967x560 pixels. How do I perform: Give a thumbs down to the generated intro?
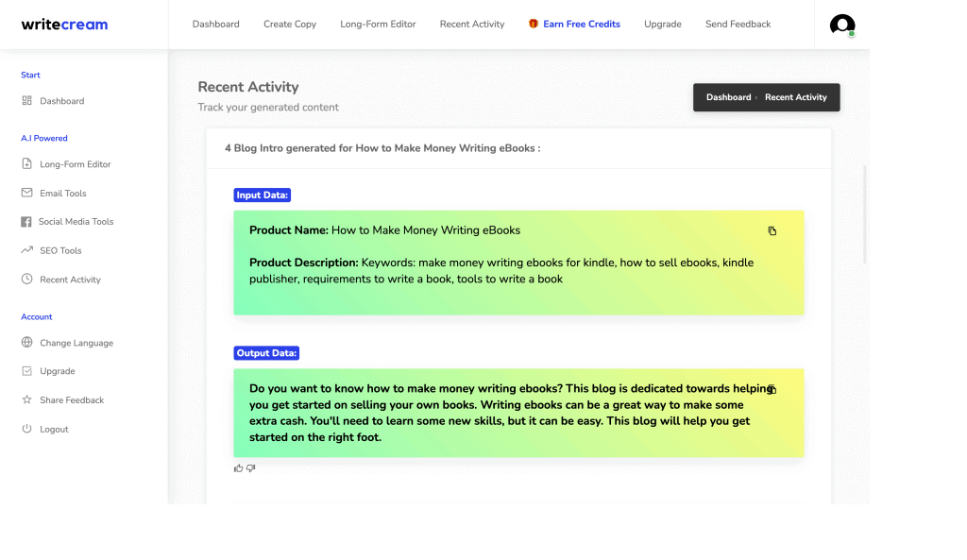click(251, 467)
